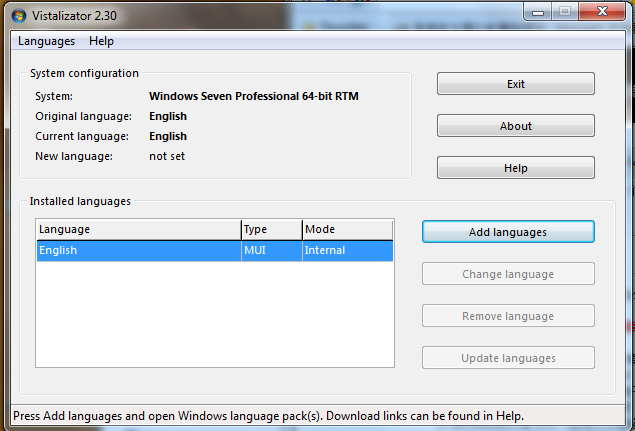Minimize the Vistalizator window
This screenshot has width=635, height=431.
[x=538, y=12]
